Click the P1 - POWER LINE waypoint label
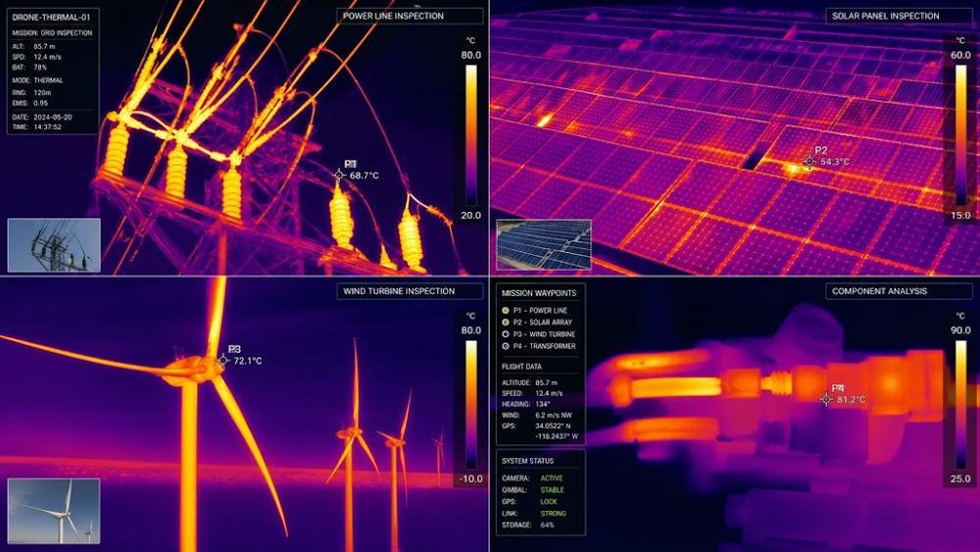Image resolution: width=980 pixels, height=552 pixels. [540, 310]
